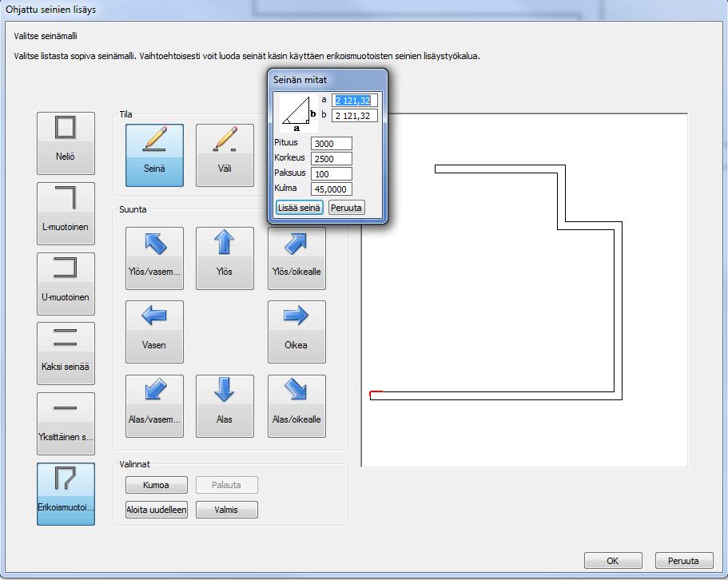Select the Erikoismuotoinen custom wall template

[x=66, y=495]
